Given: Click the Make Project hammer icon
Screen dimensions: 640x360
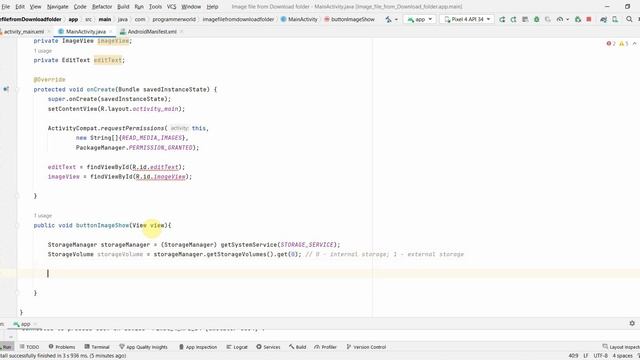Looking at the screenshot, I should coord(388,19).
